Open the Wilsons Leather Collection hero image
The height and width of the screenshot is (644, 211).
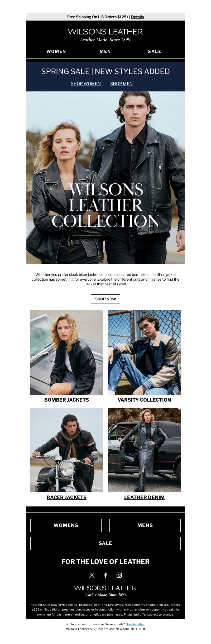105,178
